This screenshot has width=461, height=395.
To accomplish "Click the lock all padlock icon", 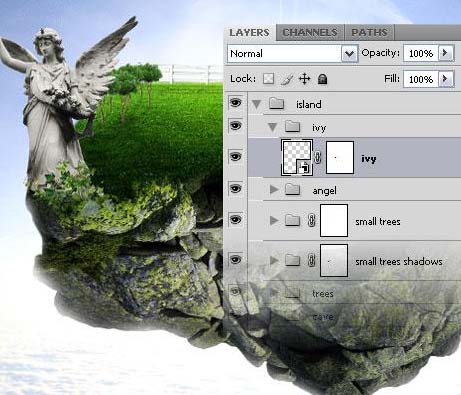I will [x=322, y=79].
